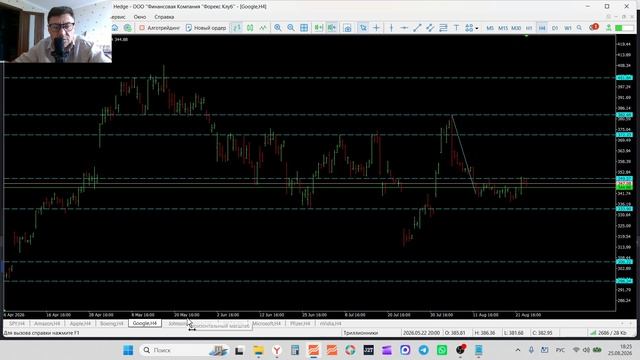
Task: Open the account profile icon
Action: tap(609, 28)
